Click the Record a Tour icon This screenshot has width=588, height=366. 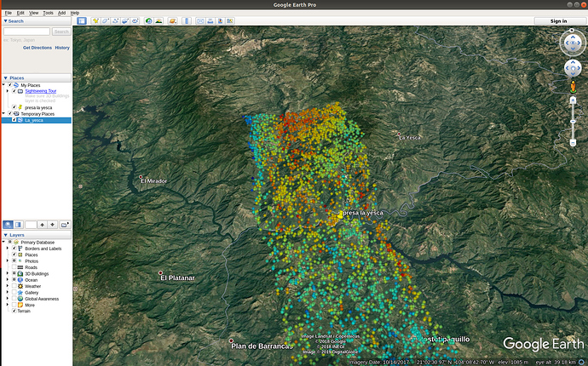coord(135,21)
